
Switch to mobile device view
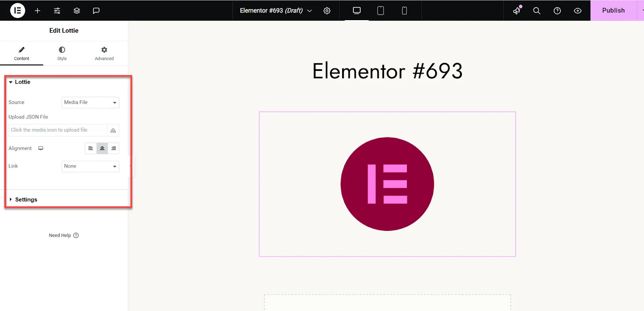point(405,10)
